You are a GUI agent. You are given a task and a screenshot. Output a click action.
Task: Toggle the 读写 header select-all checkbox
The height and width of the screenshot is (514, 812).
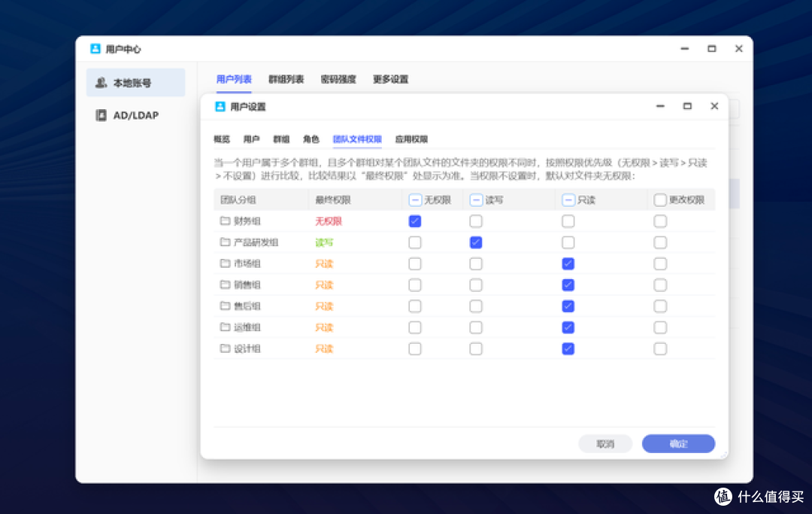click(476, 200)
